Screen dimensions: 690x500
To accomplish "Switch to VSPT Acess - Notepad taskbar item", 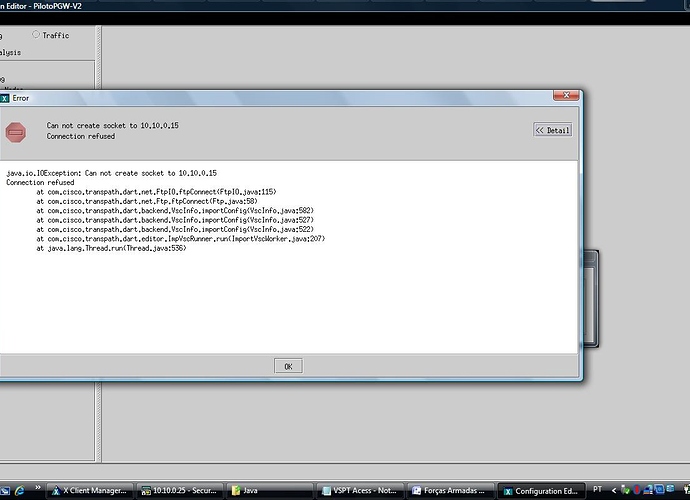I will 360,490.
